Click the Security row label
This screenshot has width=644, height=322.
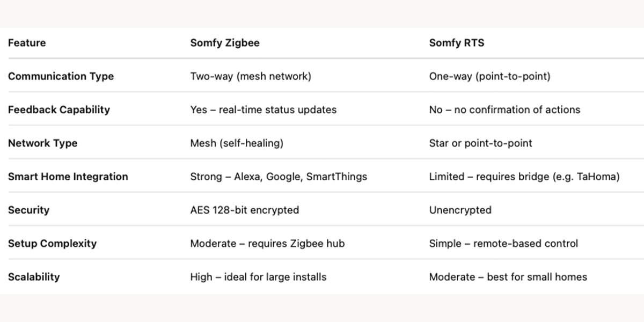(x=28, y=210)
